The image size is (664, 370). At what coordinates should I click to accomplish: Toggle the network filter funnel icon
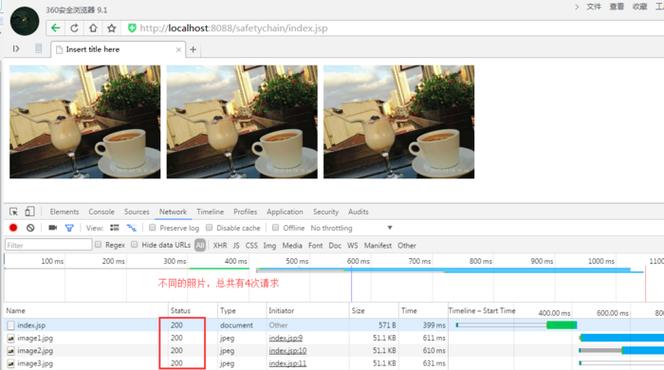[x=69, y=228]
